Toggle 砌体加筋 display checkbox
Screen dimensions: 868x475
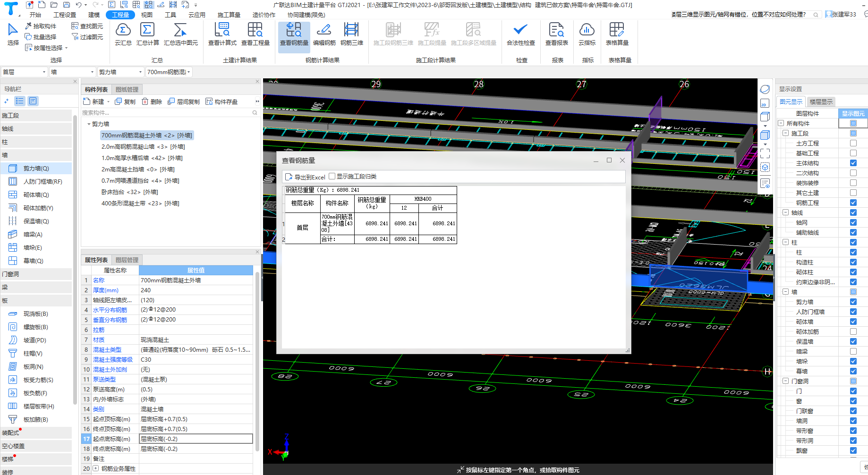853,331
